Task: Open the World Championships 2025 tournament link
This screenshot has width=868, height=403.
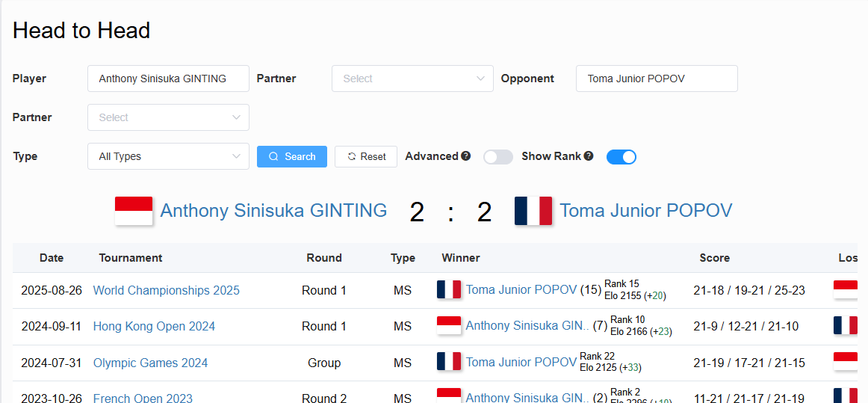Action: coord(166,290)
